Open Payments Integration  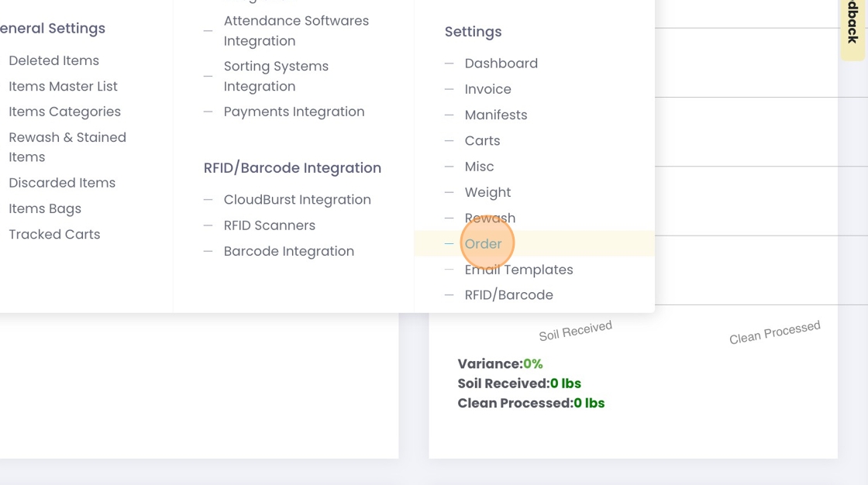(294, 112)
